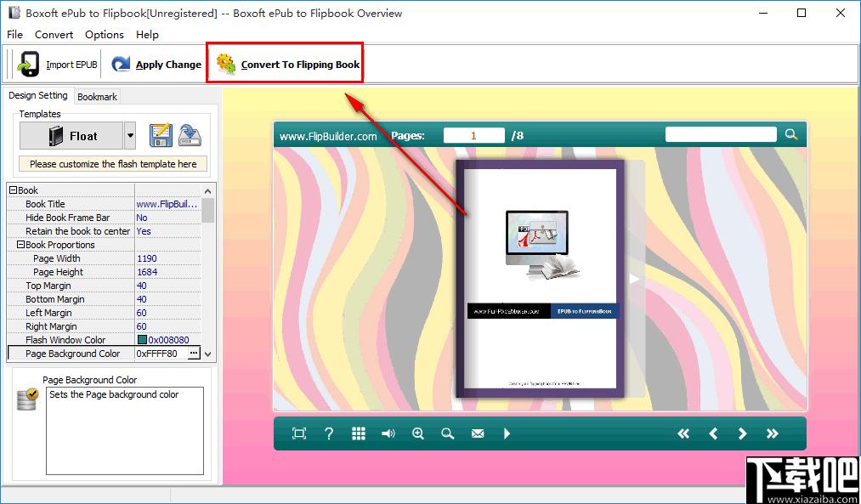Click the www.FlipBuilder.com title link

tap(328, 136)
